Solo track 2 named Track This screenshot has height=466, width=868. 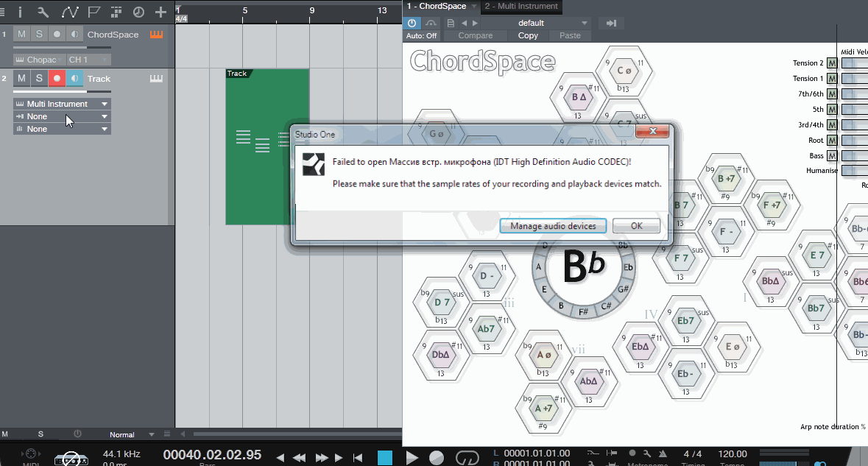coord(39,79)
